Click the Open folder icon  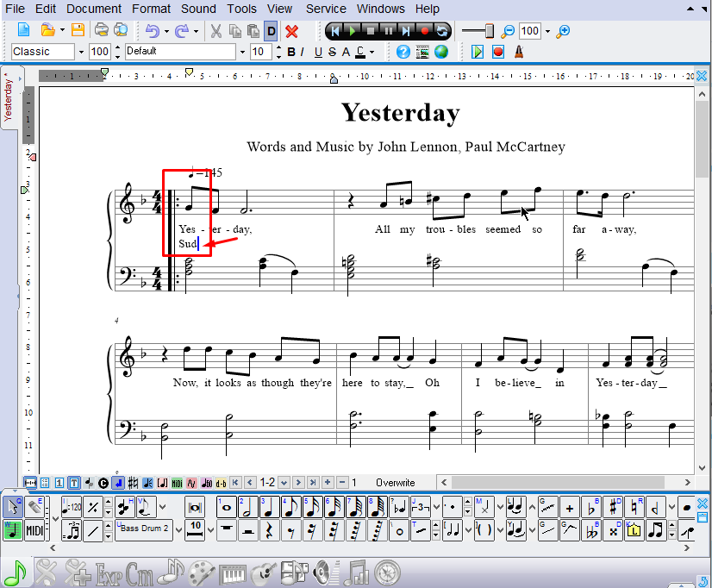(x=47, y=30)
